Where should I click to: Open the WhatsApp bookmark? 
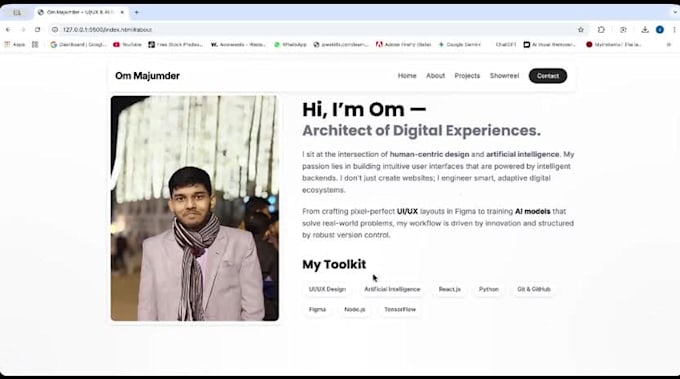(x=290, y=44)
